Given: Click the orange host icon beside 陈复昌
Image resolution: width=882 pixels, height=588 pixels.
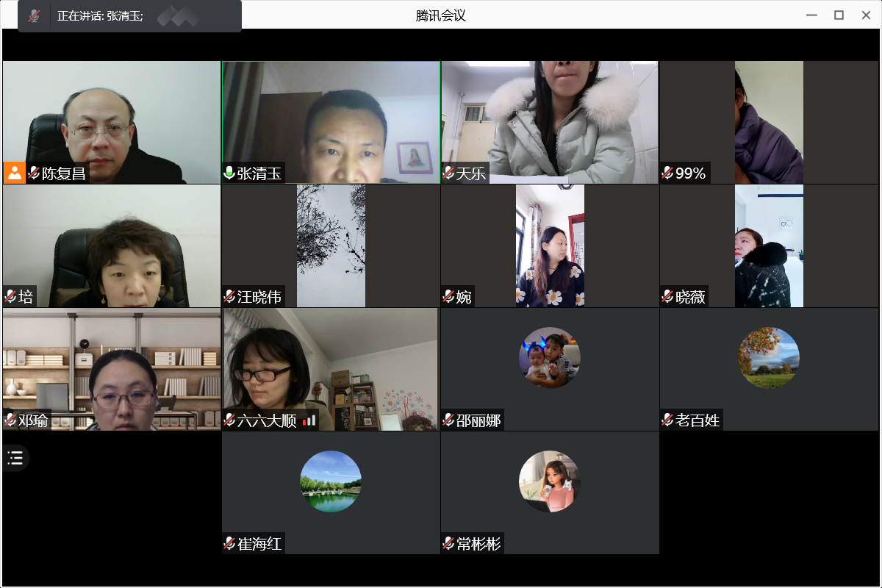Looking at the screenshot, I should tap(14, 173).
